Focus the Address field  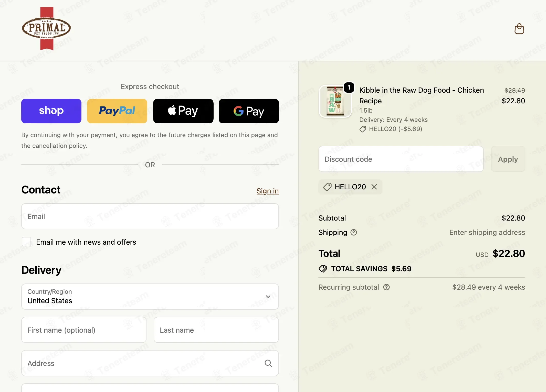[150, 363]
